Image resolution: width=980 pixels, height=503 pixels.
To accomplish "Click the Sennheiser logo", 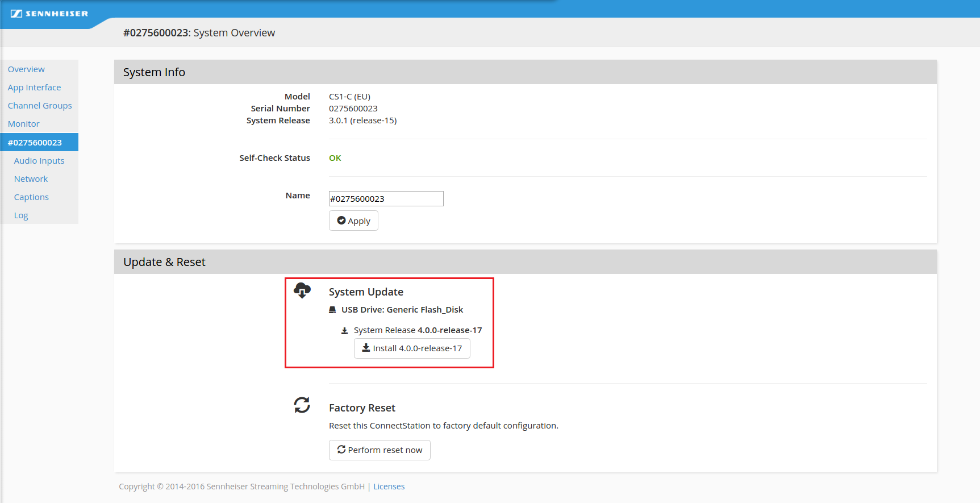I will [49, 14].
